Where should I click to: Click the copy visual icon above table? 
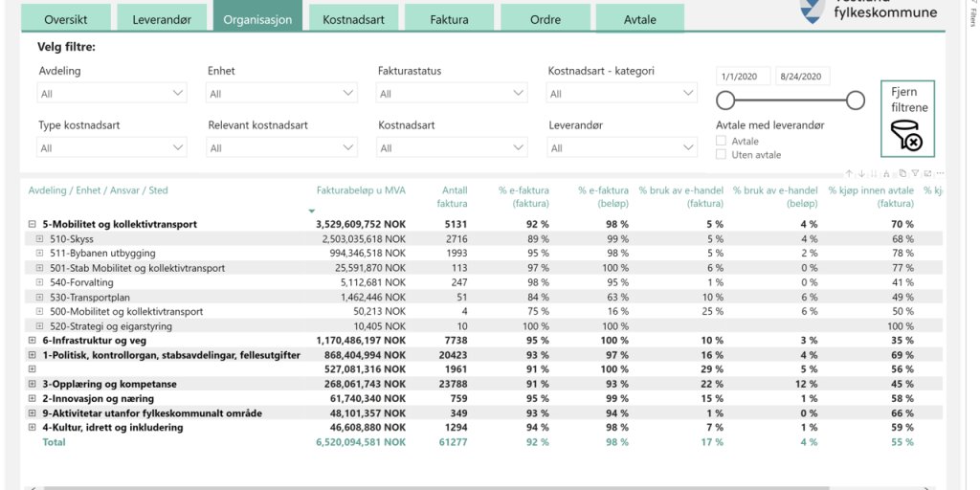902,173
